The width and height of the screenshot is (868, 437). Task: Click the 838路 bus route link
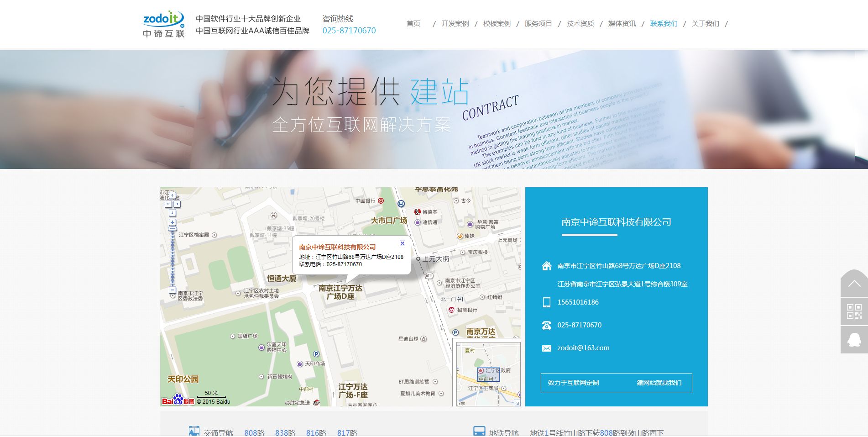point(285,432)
